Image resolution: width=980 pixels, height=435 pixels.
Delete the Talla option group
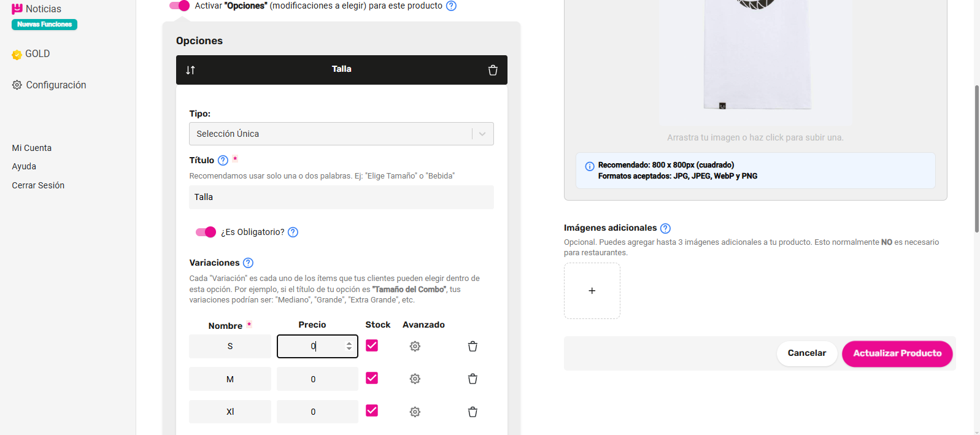pos(493,70)
